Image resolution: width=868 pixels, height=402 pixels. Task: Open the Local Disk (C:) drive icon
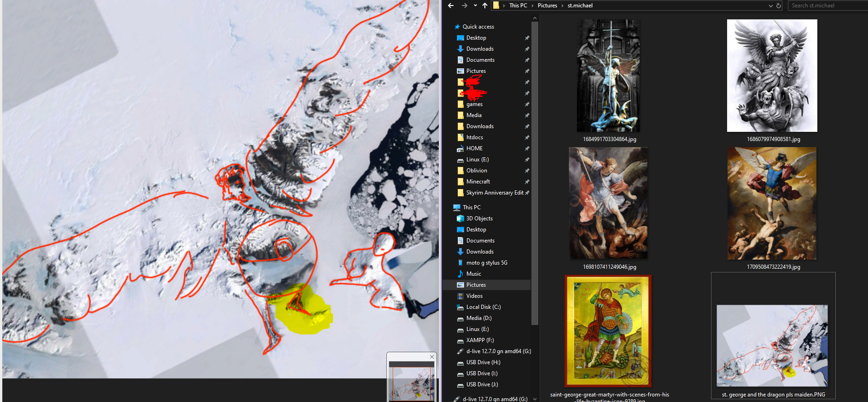(460, 307)
